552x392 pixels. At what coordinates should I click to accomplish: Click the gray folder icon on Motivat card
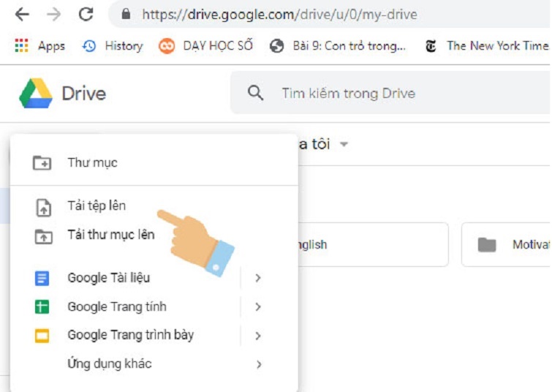pyautogui.click(x=487, y=245)
